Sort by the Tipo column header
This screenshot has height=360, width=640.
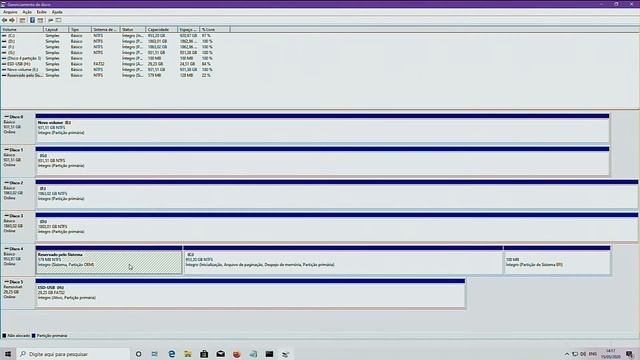pos(80,29)
